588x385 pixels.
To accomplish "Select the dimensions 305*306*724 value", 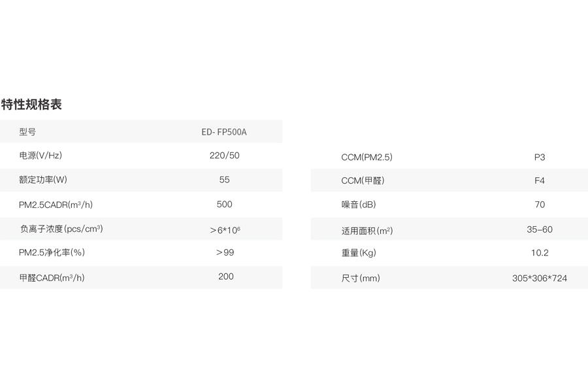I will click(539, 278).
